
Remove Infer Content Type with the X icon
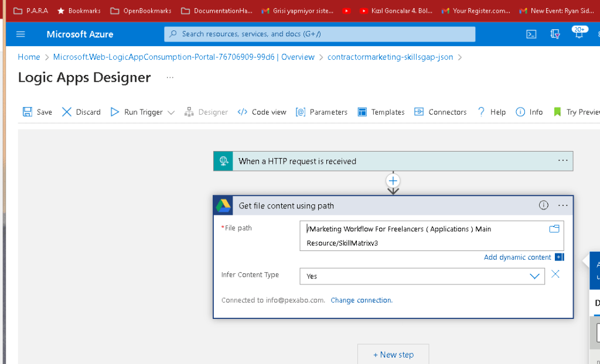click(x=555, y=274)
